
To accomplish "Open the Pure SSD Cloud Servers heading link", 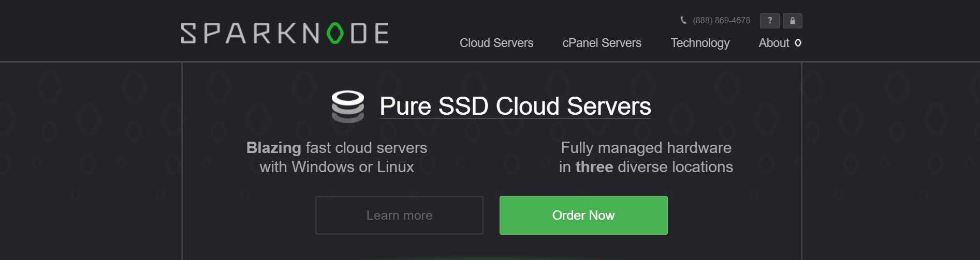I will coord(515,106).
